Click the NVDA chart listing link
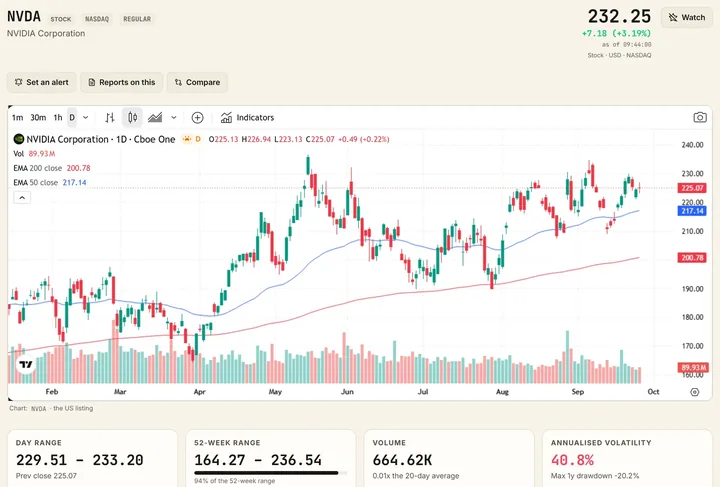This screenshot has height=487, width=720. (39, 409)
